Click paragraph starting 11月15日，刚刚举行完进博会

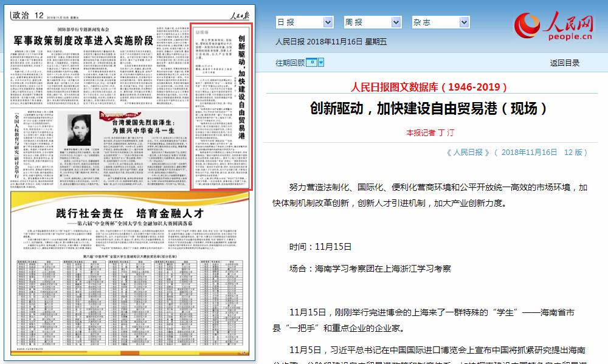[x=423, y=320]
